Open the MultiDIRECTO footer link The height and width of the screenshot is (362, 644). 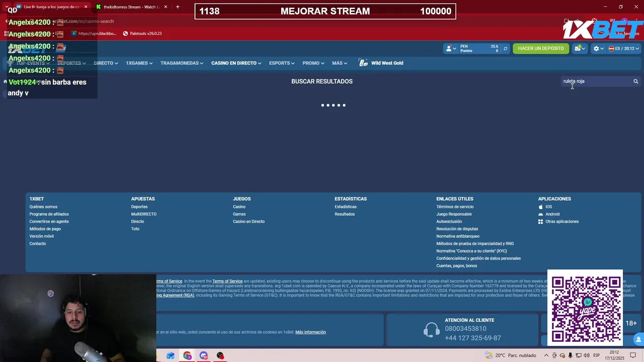click(144, 214)
